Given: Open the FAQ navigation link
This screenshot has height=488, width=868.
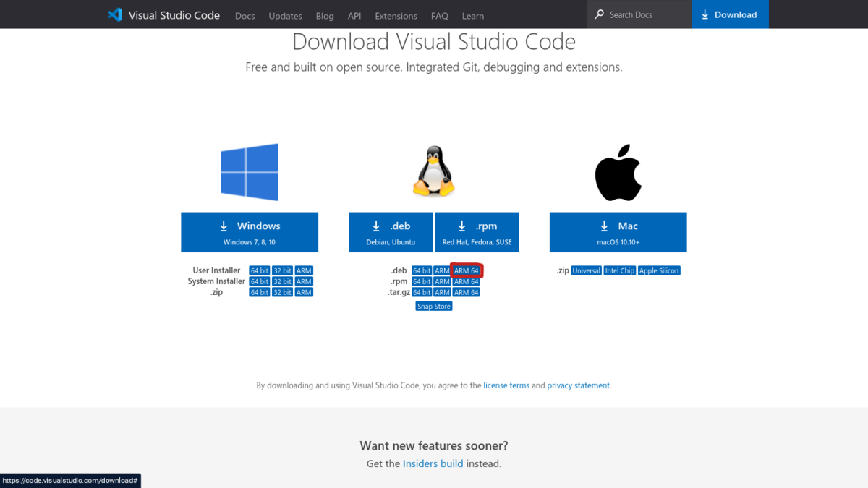Looking at the screenshot, I should [440, 16].
